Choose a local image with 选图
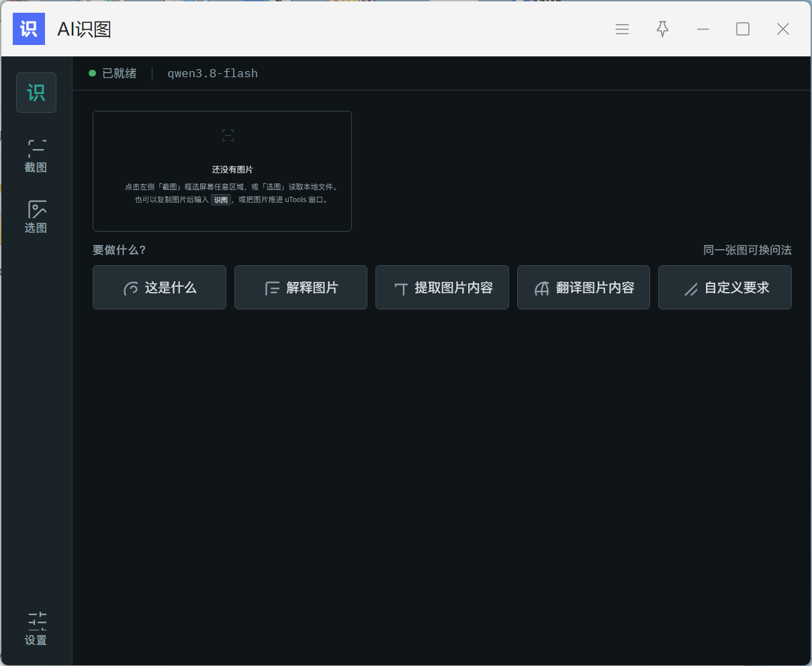Image resolution: width=812 pixels, height=666 pixels. click(x=36, y=217)
